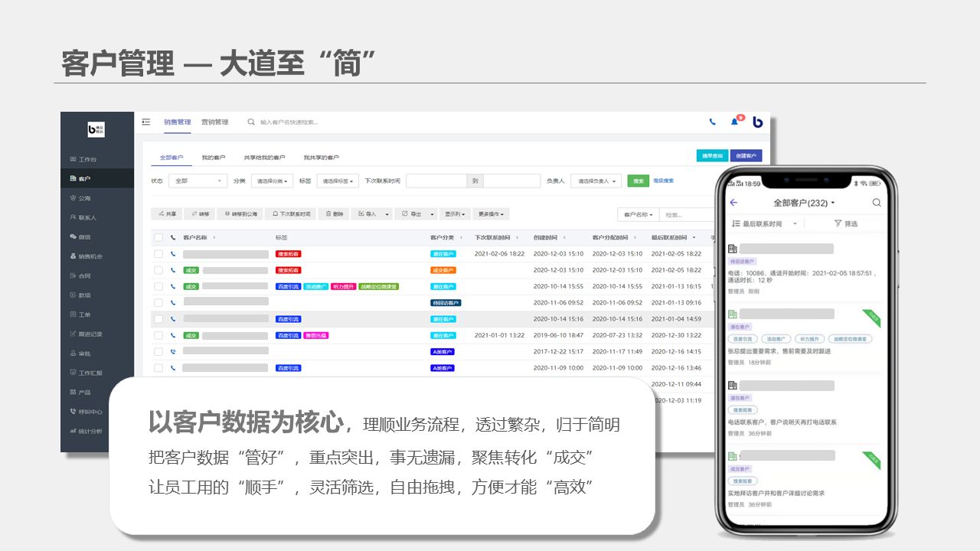The width and height of the screenshot is (980, 551).
Task: Click the red 搜索拓客 tag in first row
Action: 289,253
